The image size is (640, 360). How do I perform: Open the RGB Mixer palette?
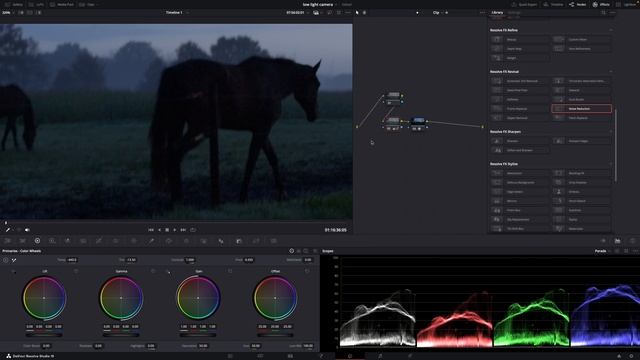(x=68, y=241)
